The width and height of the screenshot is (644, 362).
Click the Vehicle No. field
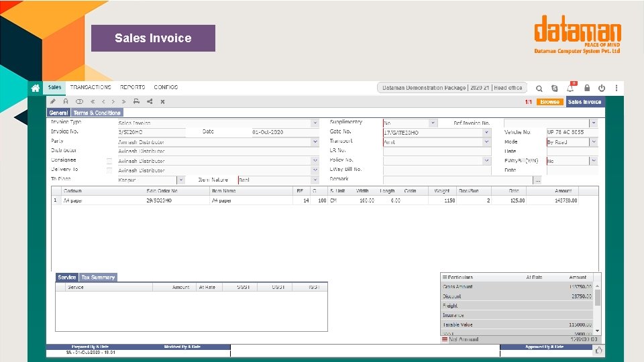572,132
